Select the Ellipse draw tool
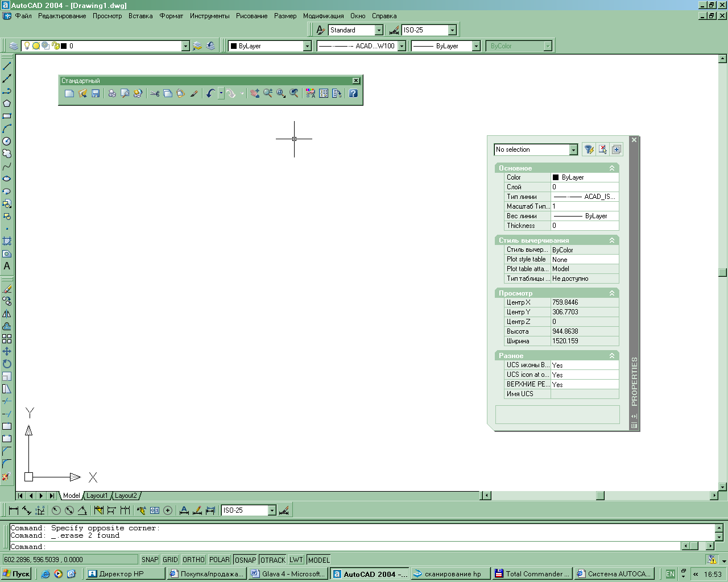 coord(7,178)
